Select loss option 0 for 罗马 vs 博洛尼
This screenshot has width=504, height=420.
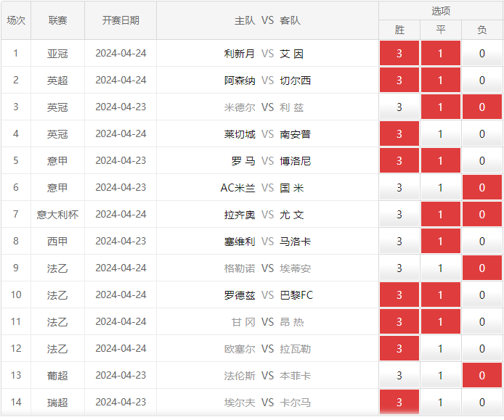(x=482, y=160)
